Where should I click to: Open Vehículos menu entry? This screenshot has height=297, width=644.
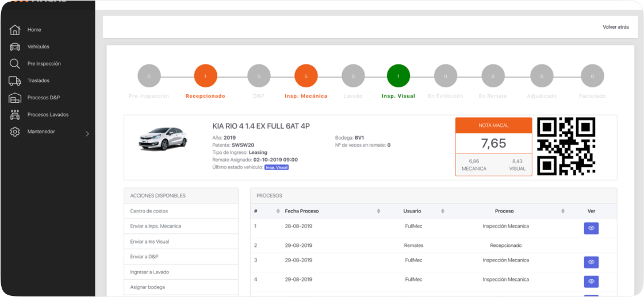click(38, 47)
